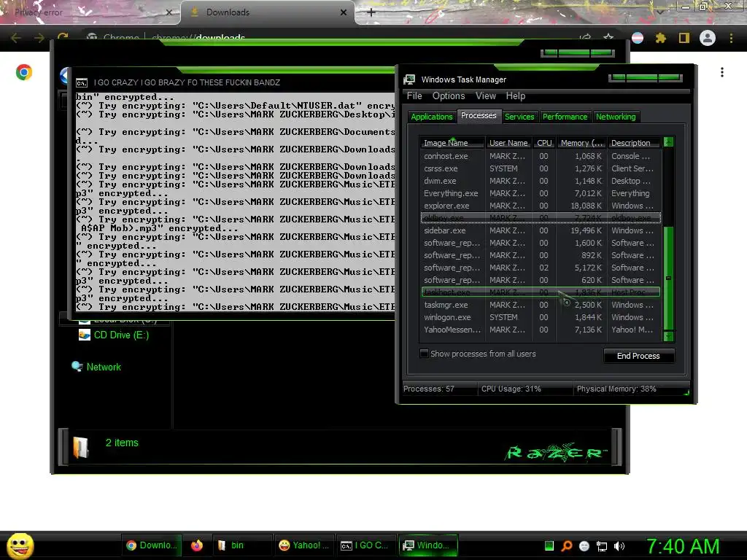The width and height of the screenshot is (747, 560).
Task: Sort processes by User Name column
Action: pyautogui.click(x=508, y=143)
